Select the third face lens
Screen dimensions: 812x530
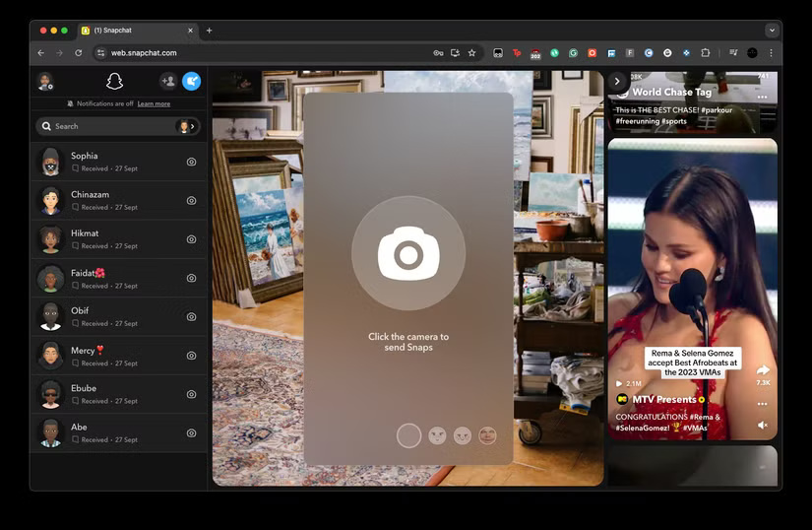coord(487,435)
